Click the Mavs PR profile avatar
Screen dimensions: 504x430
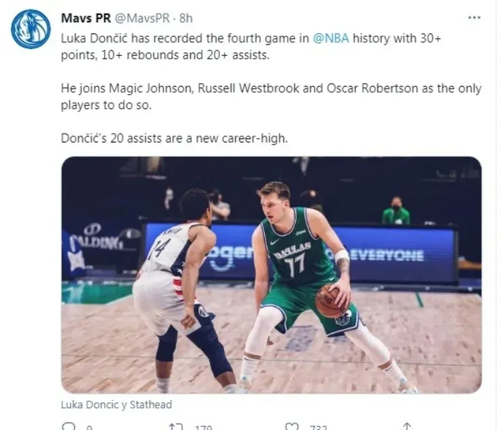(x=31, y=29)
